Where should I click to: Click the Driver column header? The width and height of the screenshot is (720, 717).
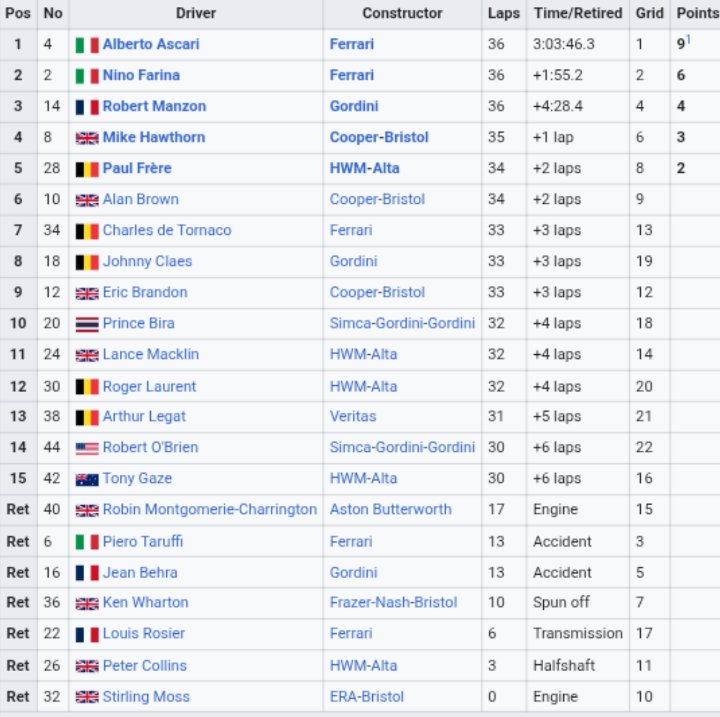[x=196, y=13]
